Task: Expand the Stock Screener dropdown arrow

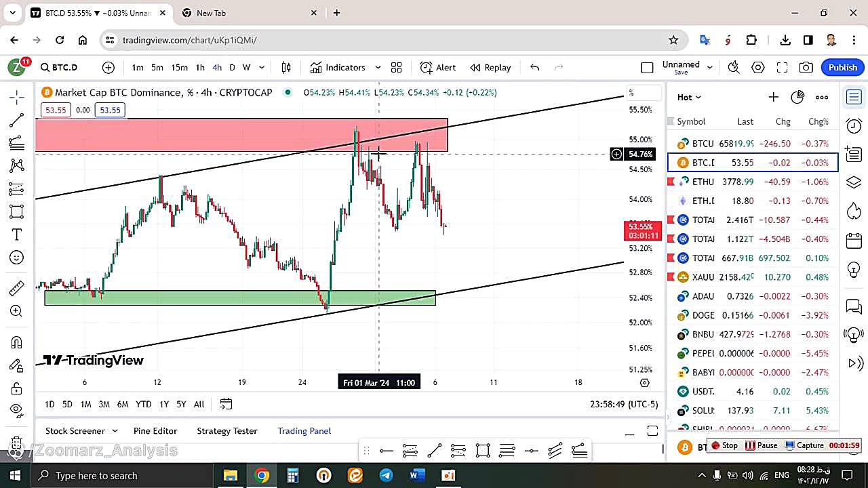Action: [115, 431]
